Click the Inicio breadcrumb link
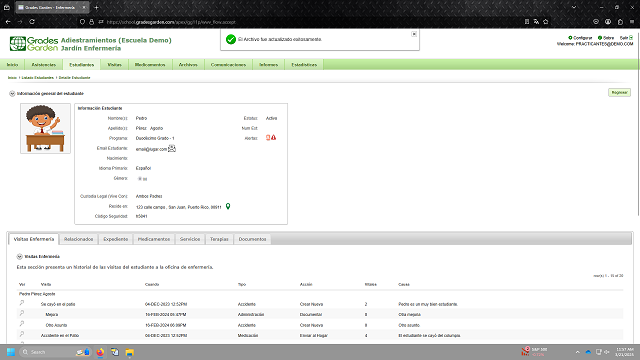Viewport: 640px width, 360px height. (12, 78)
